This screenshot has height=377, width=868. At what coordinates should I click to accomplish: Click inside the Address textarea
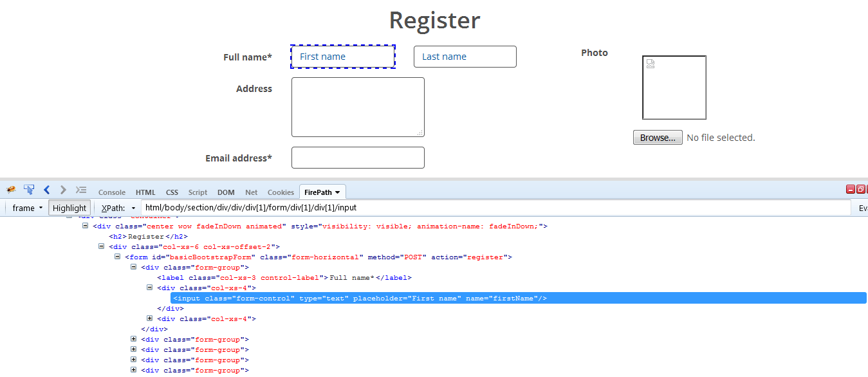[x=358, y=107]
